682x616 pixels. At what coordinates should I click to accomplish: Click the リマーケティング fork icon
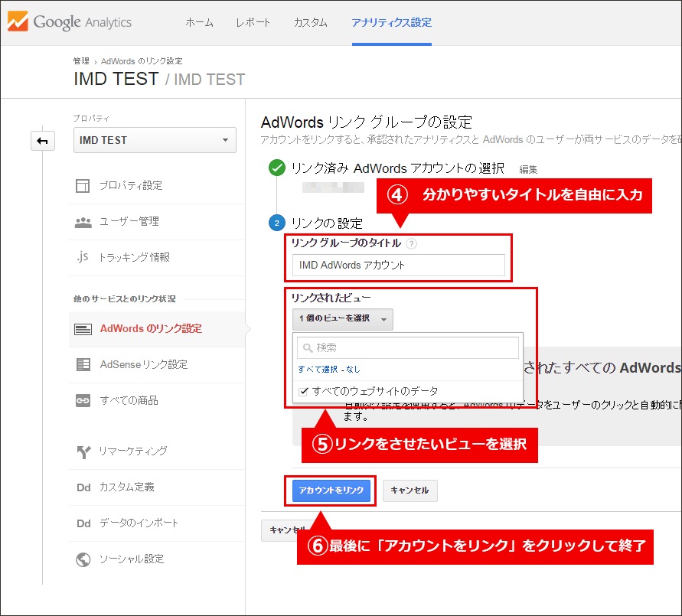click(83, 451)
